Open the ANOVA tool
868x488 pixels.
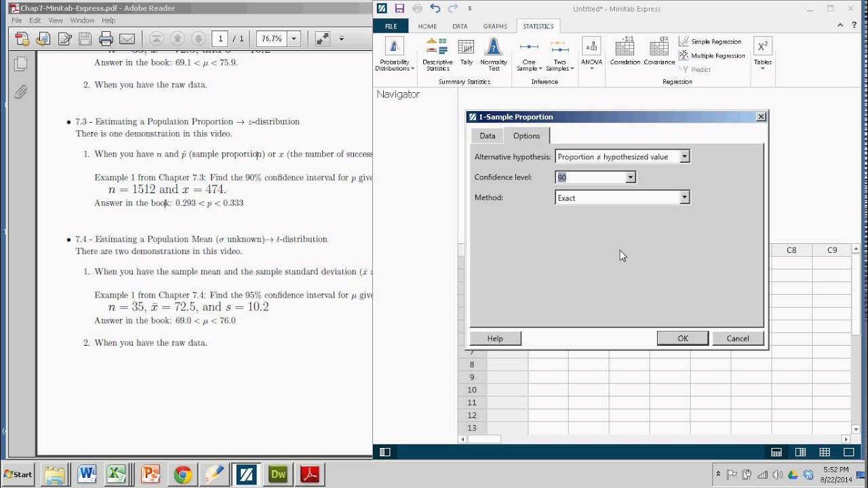[591, 53]
